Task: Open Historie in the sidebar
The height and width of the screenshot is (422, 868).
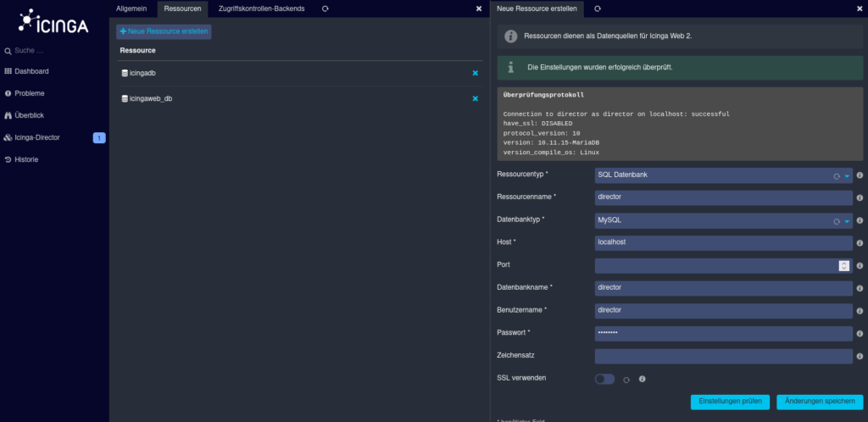Action: click(26, 160)
